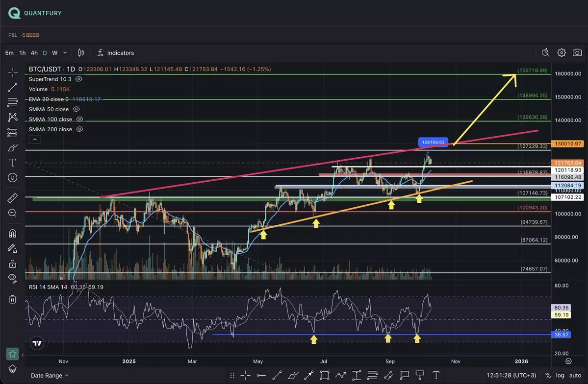Select the ruler measure tool
588x384 pixels.
[13, 198]
